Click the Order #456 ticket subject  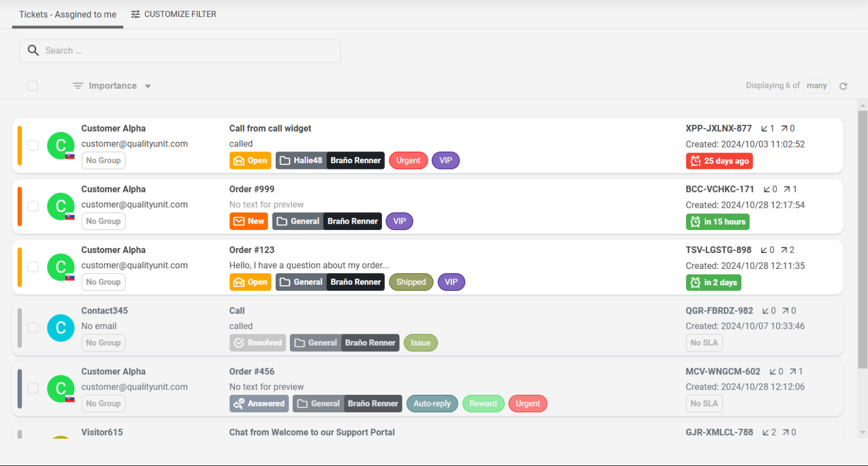click(x=251, y=372)
